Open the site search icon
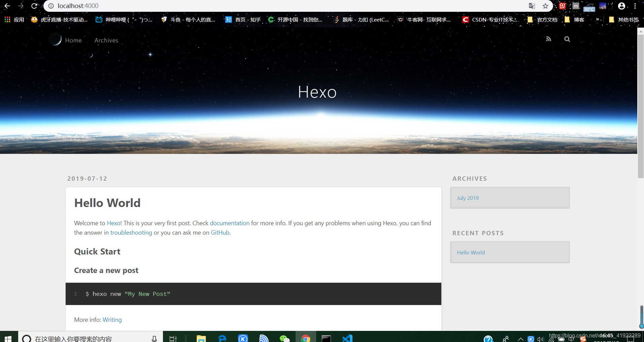The image size is (644, 342). pos(567,39)
